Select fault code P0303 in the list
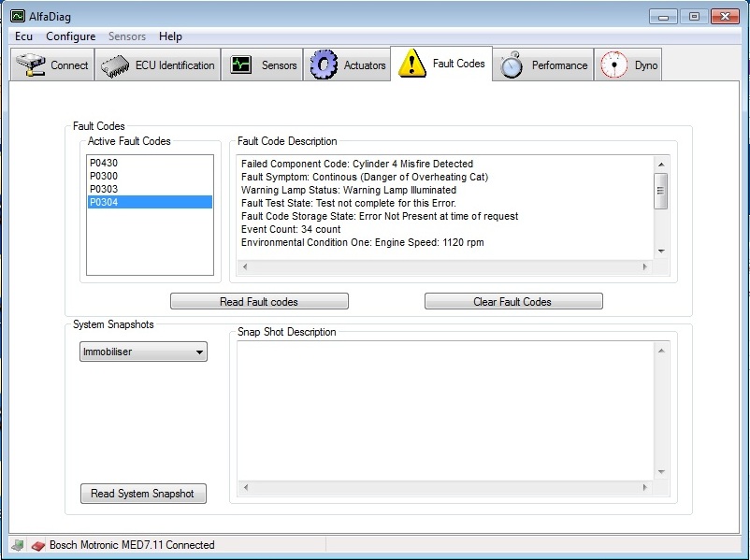The image size is (750, 560). coord(104,189)
